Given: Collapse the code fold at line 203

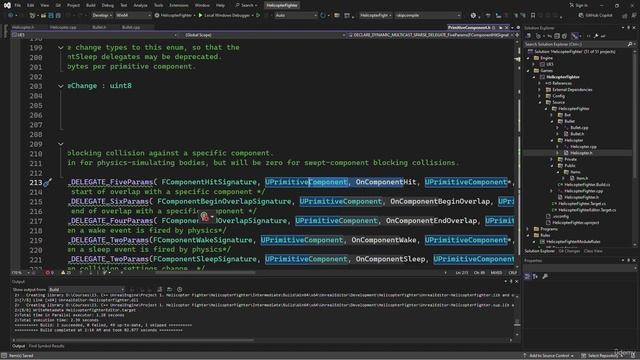Looking at the screenshot, I should point(60,86).
